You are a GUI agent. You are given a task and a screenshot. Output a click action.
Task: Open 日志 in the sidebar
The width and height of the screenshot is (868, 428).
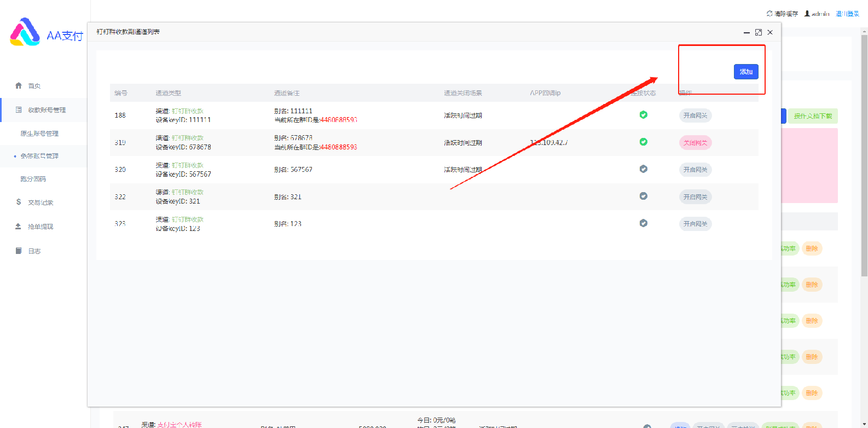[x=34, y=251]
